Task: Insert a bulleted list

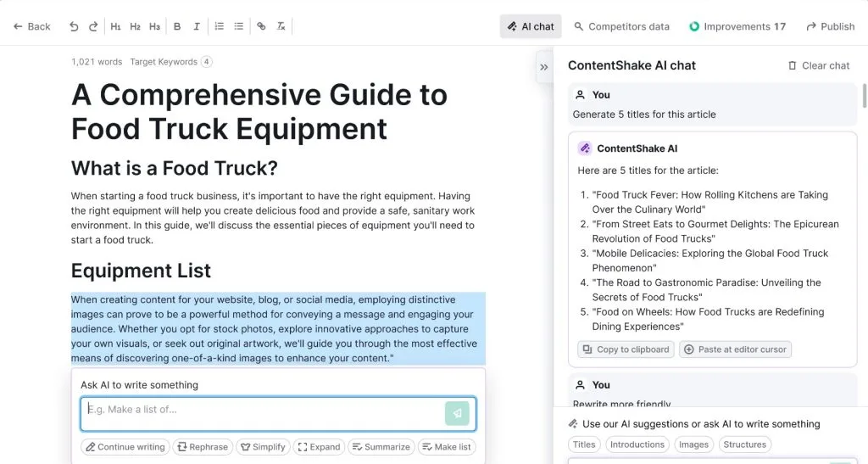Action: (x=238, y=26)
